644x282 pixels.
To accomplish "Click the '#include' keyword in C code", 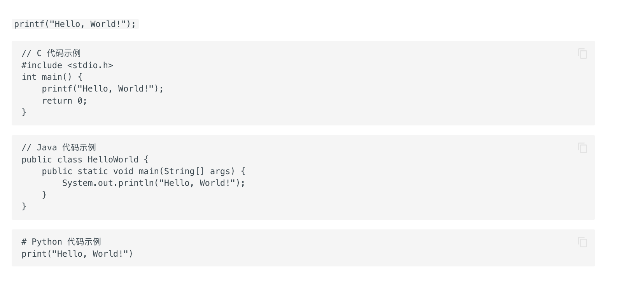I will (42, 65).
